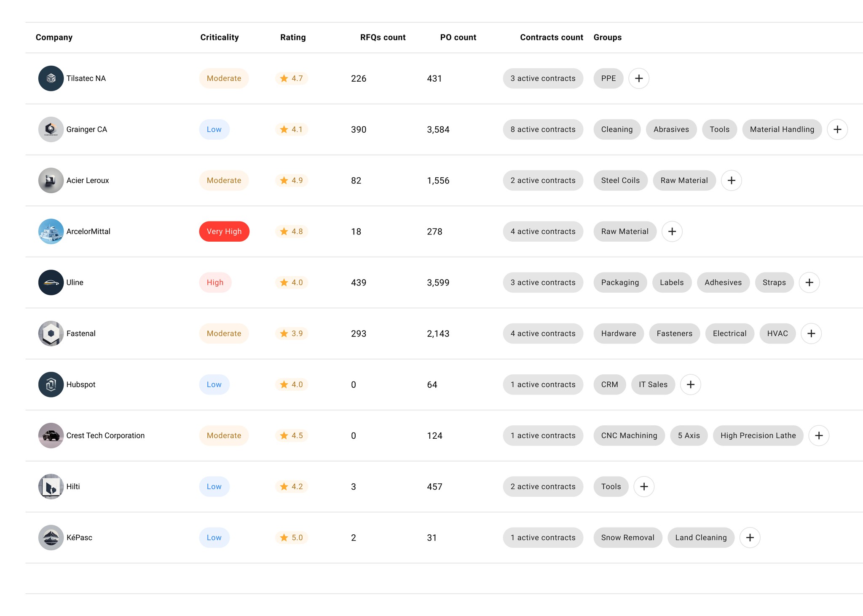
Task: Open Grainger CA company logo avatar
Action: (x=51, y=129)
